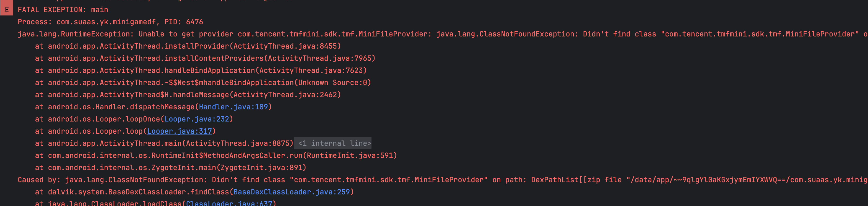The width and height of the screenshot is (868, 206).
Task: Click the handleBindApplication(ActivityThread.java:7623) frame
Action: (201, 70)
